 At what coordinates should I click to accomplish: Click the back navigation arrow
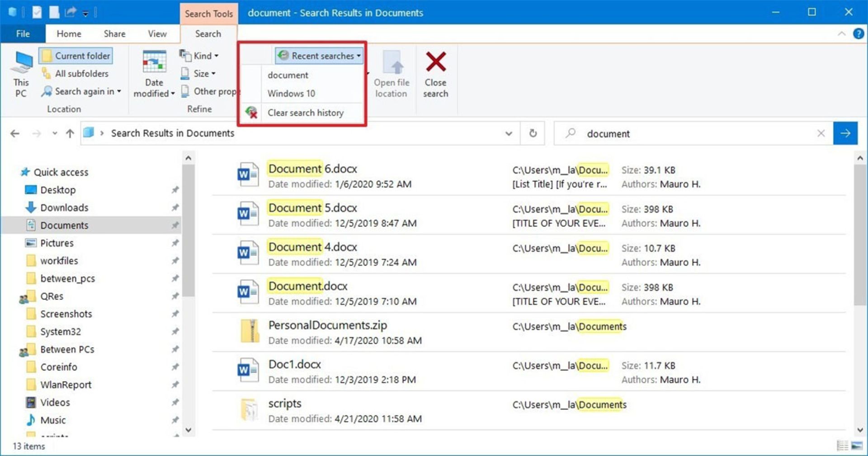tap(15, 133)
